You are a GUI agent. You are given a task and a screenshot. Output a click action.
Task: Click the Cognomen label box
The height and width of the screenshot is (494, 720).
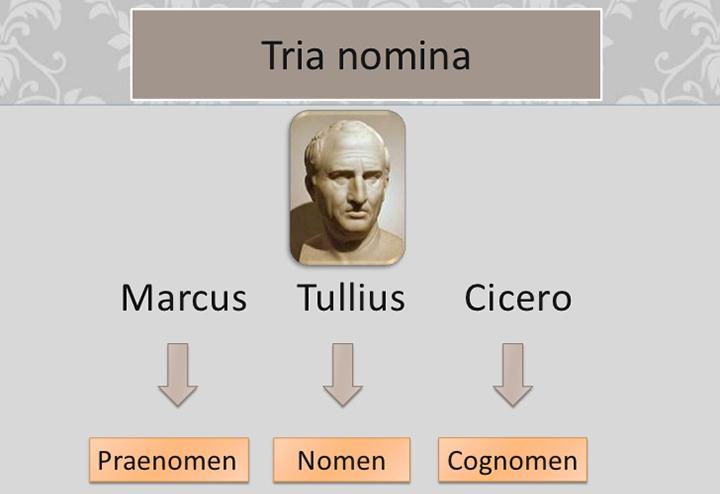coord(512,461)
